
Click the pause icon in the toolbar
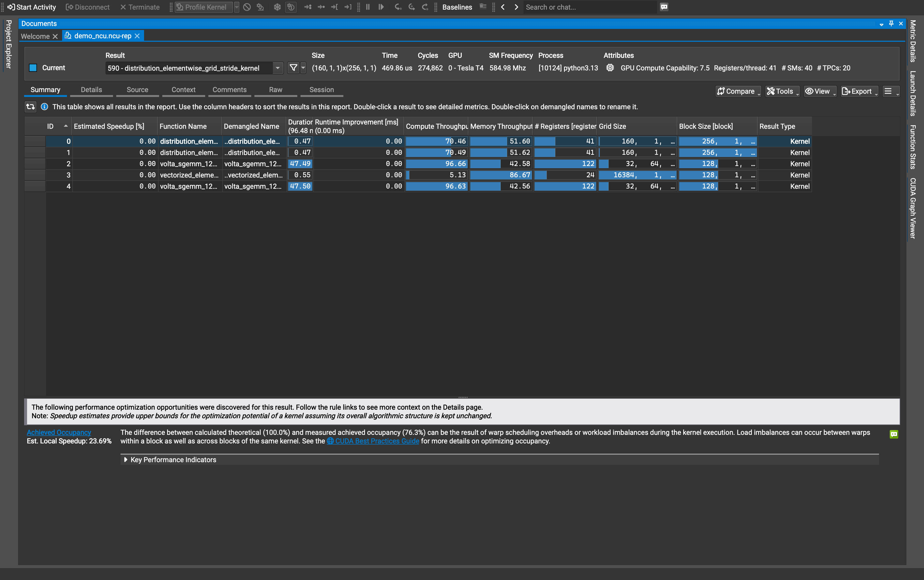[x=368, y=7]
